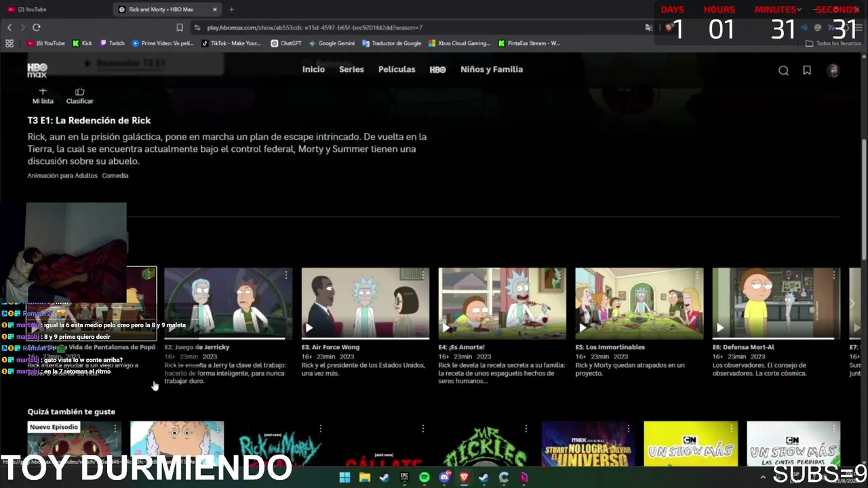
Task: Open options menu for E5 Los Immortinables
Action: coord(697,274)
